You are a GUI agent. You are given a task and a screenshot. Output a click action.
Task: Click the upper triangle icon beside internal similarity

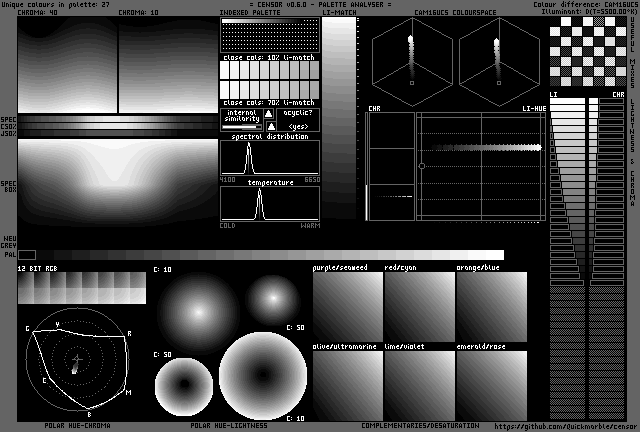pos(269,114)
